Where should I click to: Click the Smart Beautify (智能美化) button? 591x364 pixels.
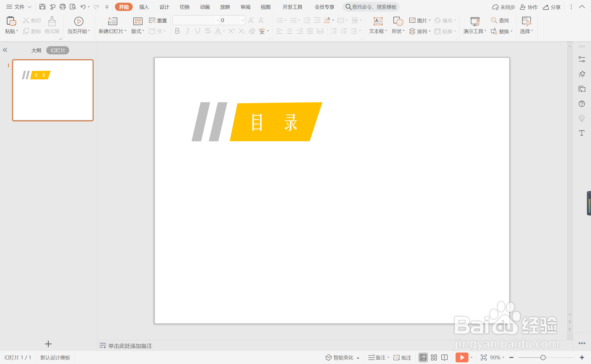click(340, 357)
